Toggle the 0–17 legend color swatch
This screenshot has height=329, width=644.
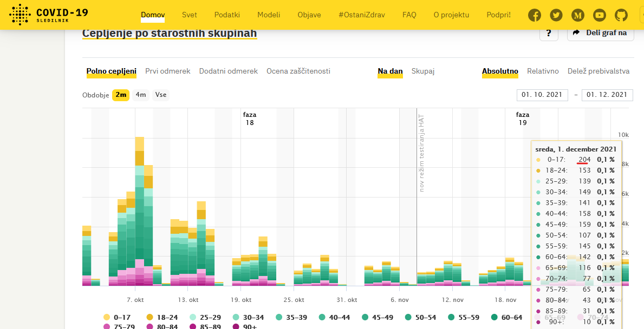point(107,317)
